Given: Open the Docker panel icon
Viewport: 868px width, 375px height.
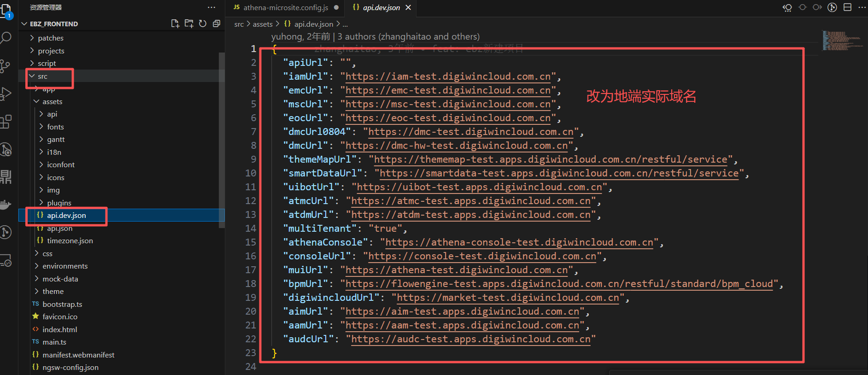Looking at the screenshot, I should 6,205.
